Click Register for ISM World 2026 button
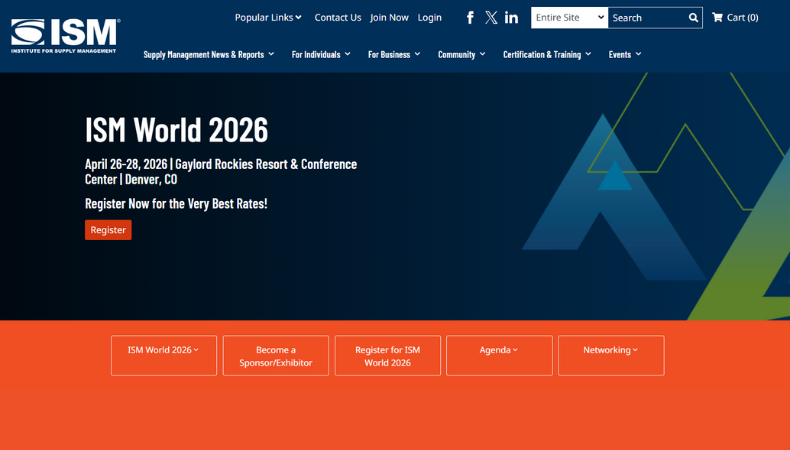 [387, 355]
